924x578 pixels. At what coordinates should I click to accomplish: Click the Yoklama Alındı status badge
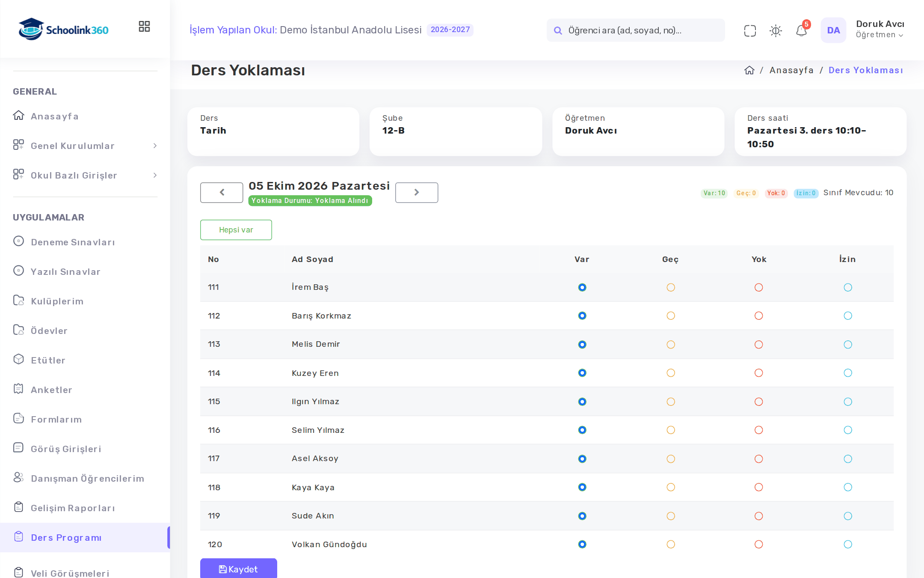pos(310,200)
